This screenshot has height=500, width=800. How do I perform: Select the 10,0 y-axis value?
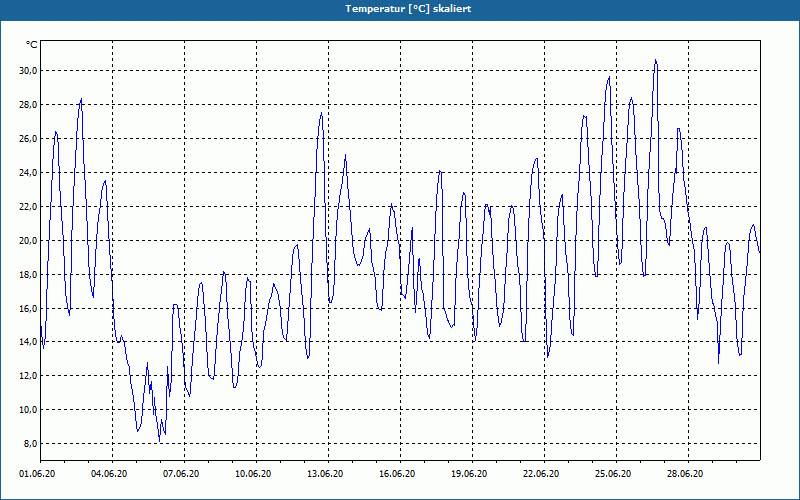click(28, 410)
